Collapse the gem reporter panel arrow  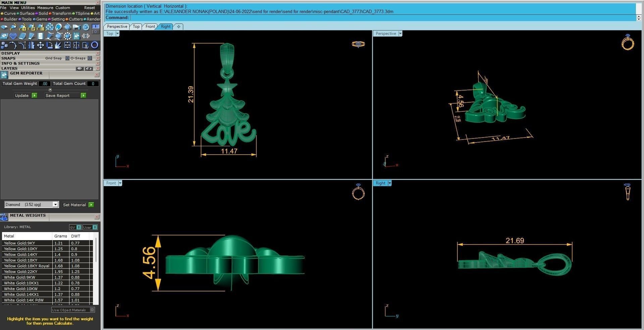[x=50, y=90]
